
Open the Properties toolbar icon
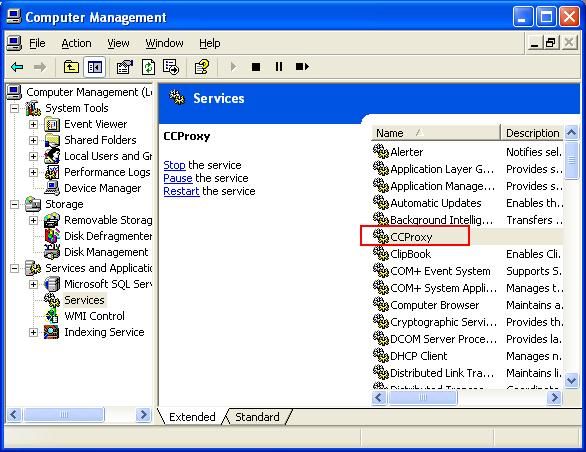(x=124, y=67)
